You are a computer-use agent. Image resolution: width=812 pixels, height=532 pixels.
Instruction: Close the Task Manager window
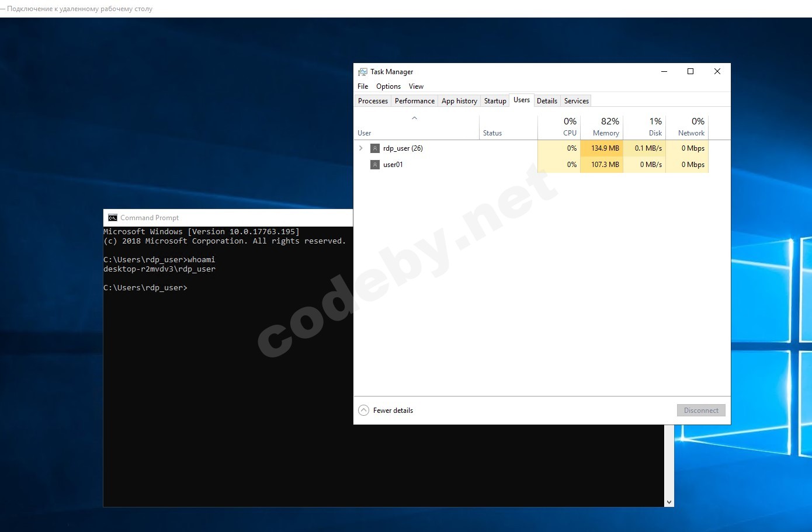[717, 71]
